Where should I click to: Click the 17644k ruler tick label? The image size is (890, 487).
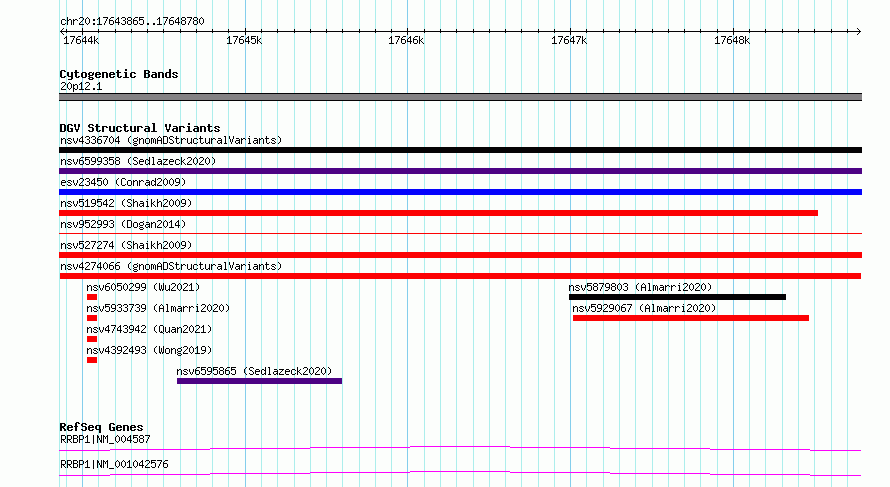(81, 40)
